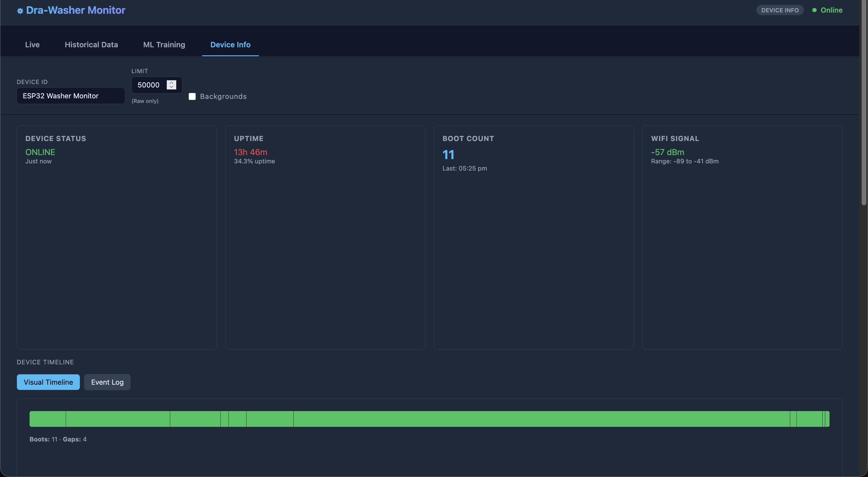Open the Historical Data tab
Screen dimensions: 868x477
pyautogui.click(x=91, y=45)
